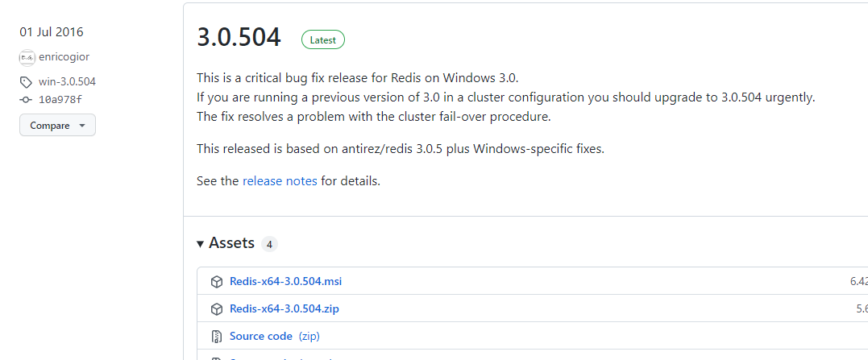Screen dimensions: 868x360
Task: Click the tag icon beside win-3.0.504
Action: (27, 81)
